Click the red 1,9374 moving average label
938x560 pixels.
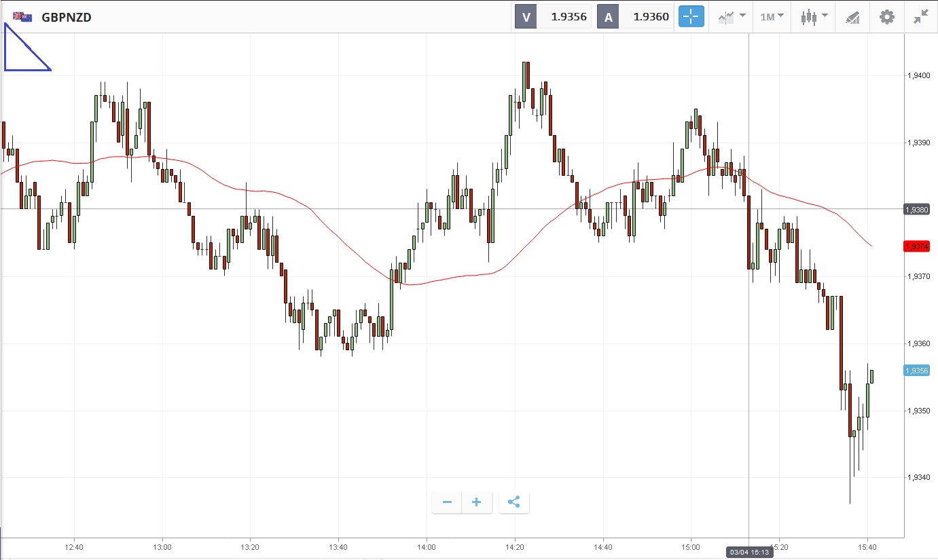tap(916, 246)
